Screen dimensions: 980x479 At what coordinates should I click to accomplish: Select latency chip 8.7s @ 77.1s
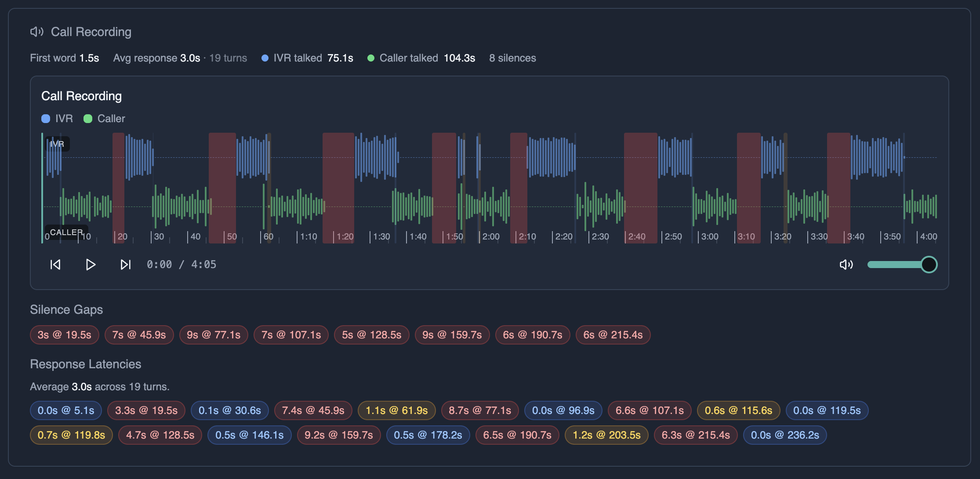tap(480, 410)
